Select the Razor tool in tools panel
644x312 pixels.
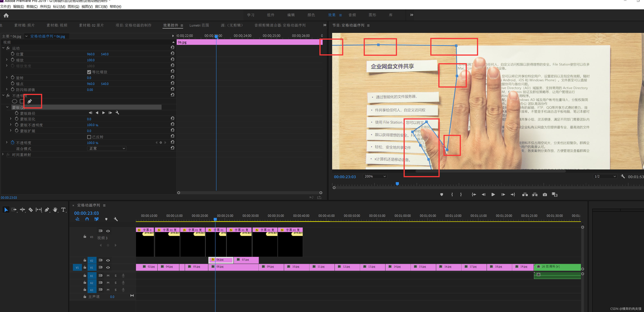[31, 210]
